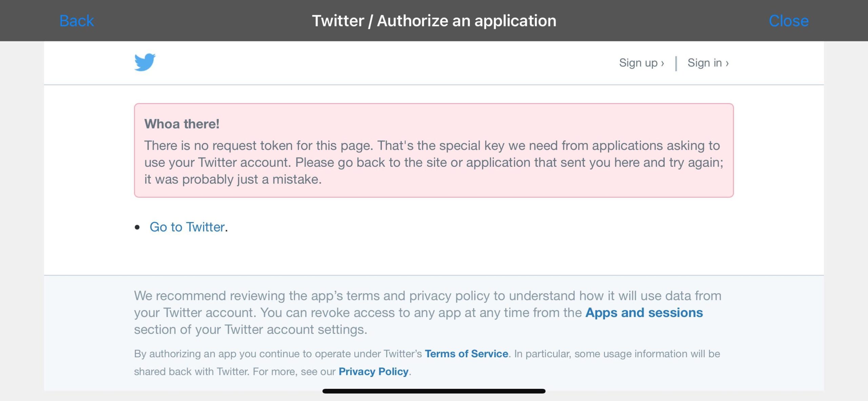Tap the Back button in the header

click(x=77, y=21)
